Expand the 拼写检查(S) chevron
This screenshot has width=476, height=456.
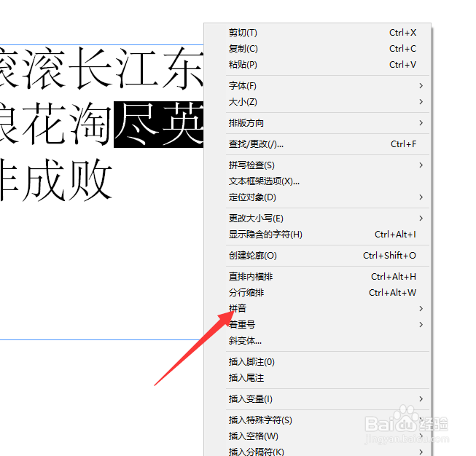[421, 165]
